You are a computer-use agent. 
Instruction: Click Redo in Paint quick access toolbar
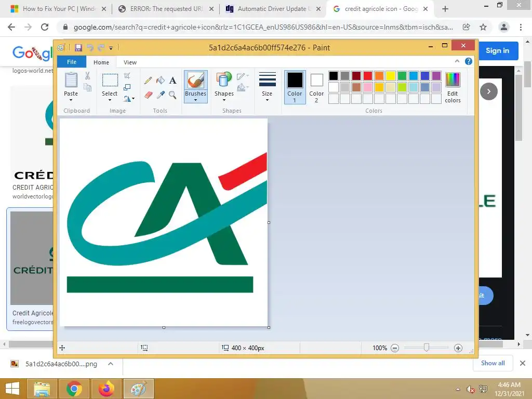101,48
